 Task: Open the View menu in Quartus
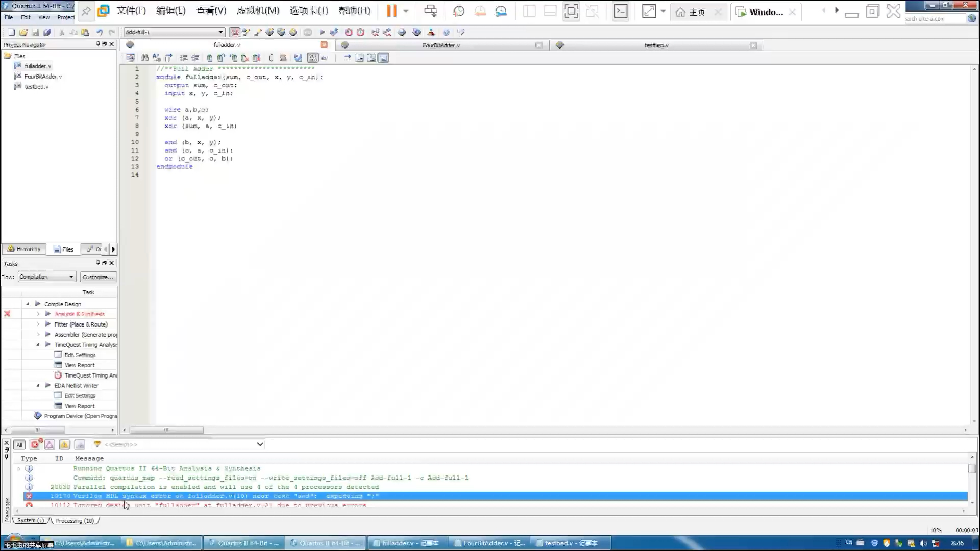coord(44,17)
